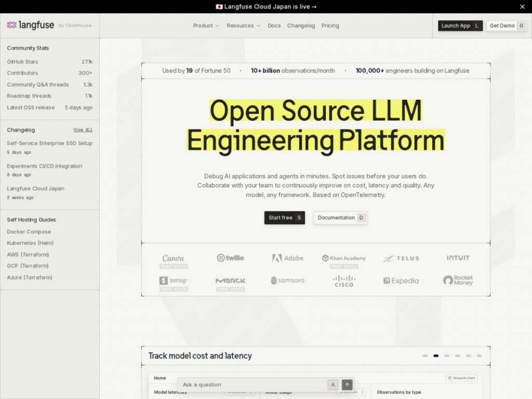Open Community Q&A threads stat
Screen dimensions: 532x399
click(49, 85)
